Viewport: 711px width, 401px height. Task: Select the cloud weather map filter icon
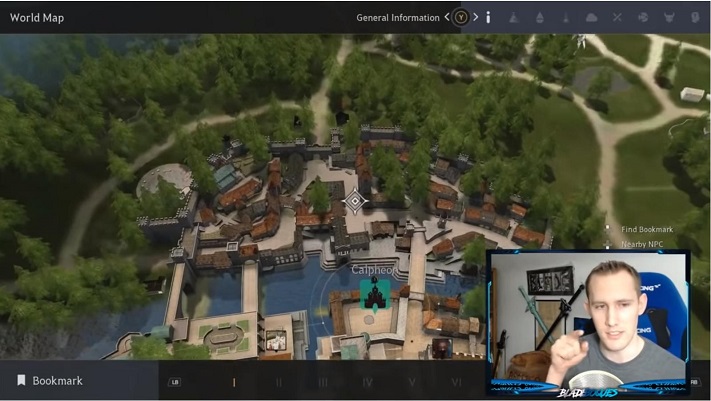[x=591, y=18]
